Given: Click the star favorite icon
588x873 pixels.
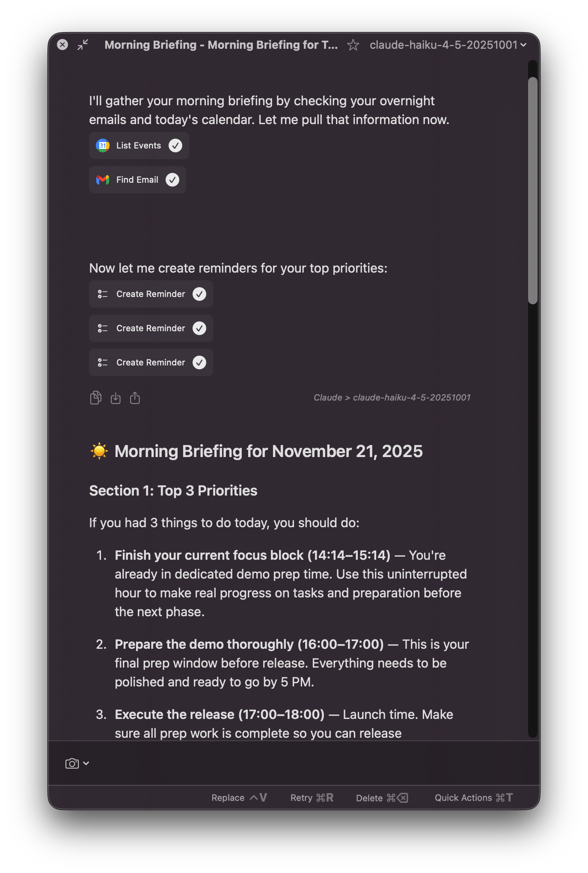Looking at the screenshot, I should (x=353, y=45).
